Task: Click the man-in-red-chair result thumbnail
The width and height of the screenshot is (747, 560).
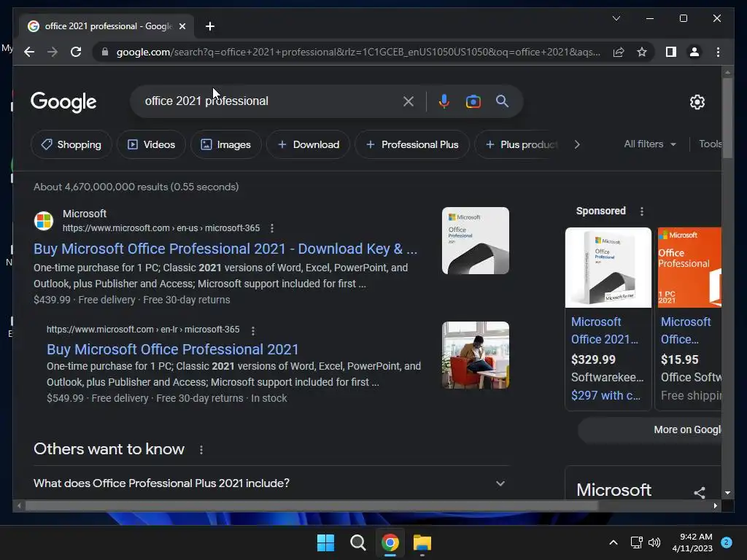Action: point(476,355)
